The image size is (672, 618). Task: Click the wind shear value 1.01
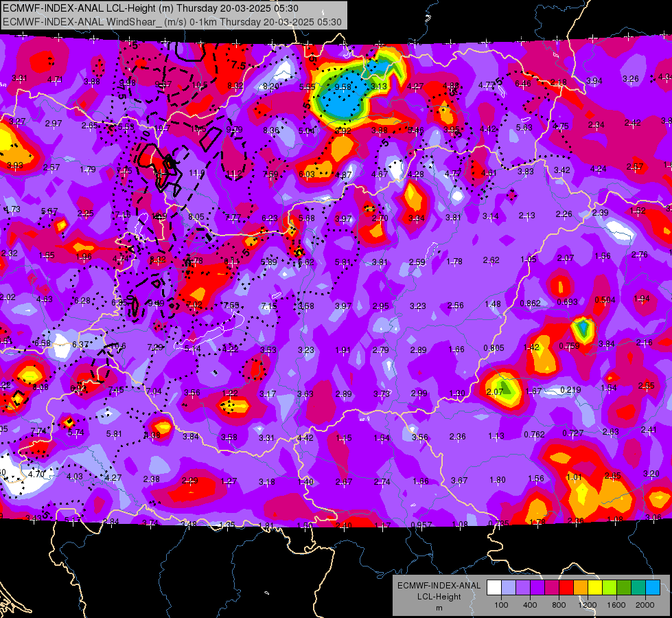(573, 477)
